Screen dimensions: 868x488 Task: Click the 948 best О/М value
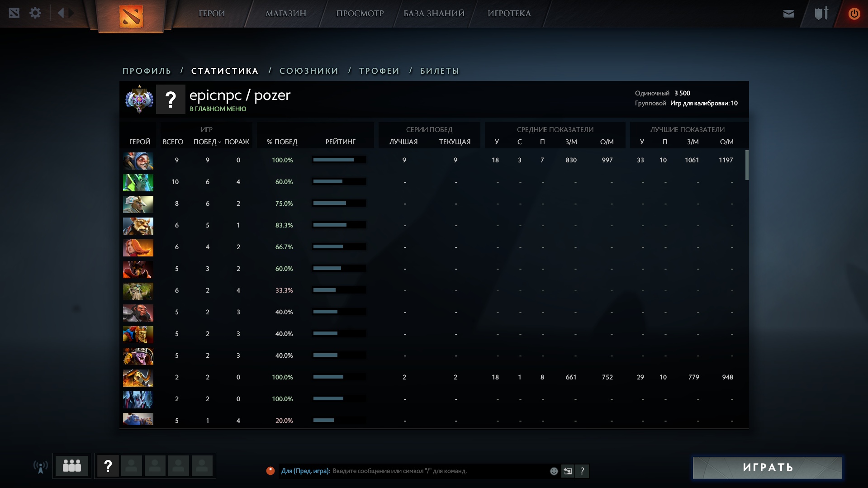coord(727,377)
